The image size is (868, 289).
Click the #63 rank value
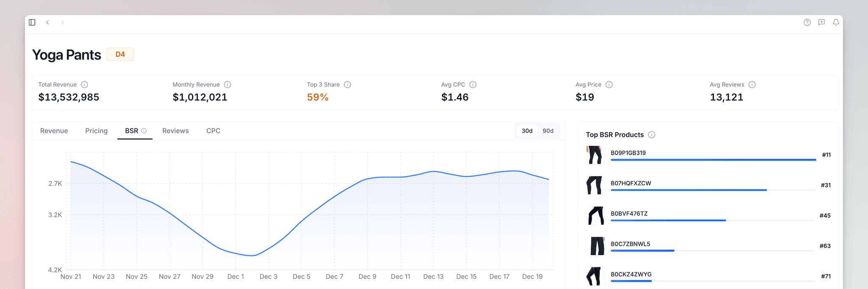coord(825,246)
